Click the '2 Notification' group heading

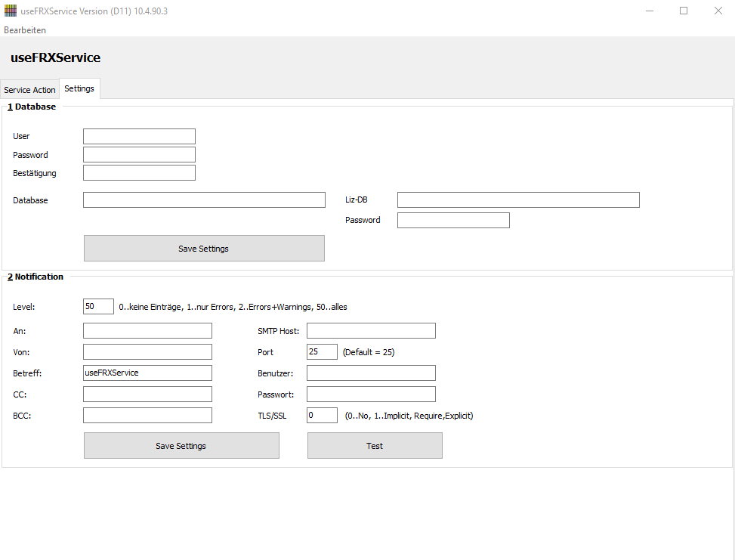click(36, 277)
